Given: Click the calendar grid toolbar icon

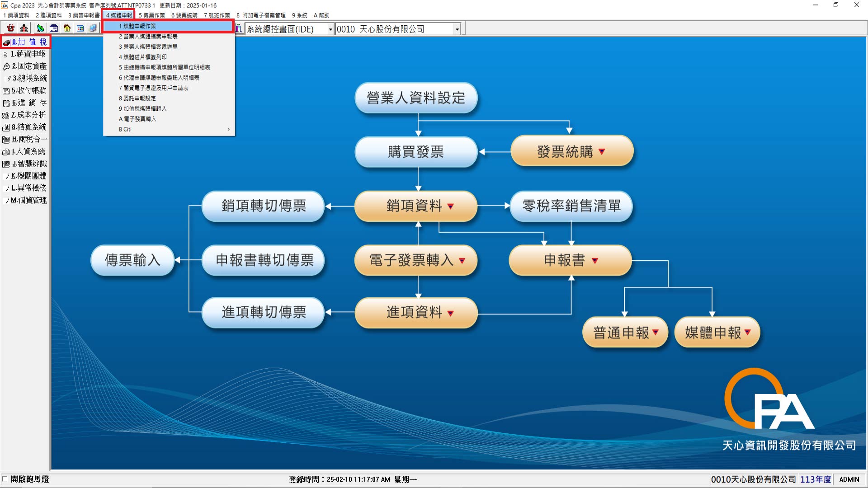Looking at the screenshot, I should pyautogui.click(x=80, y=28).
